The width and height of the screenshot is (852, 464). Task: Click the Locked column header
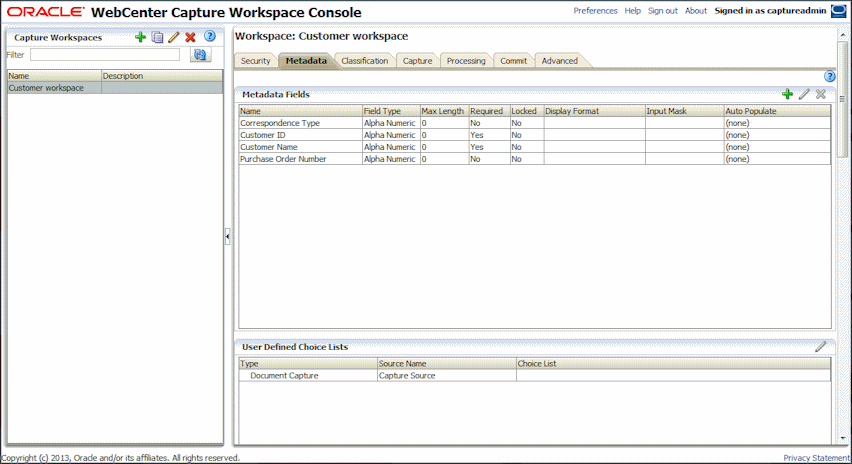coord(527,111)
